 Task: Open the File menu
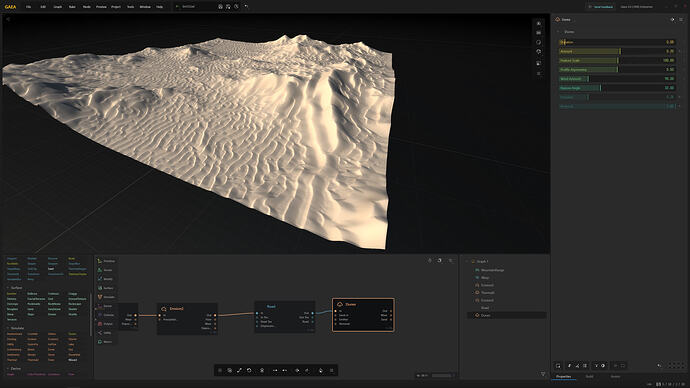pyautogui.click(x=29, y=7)
